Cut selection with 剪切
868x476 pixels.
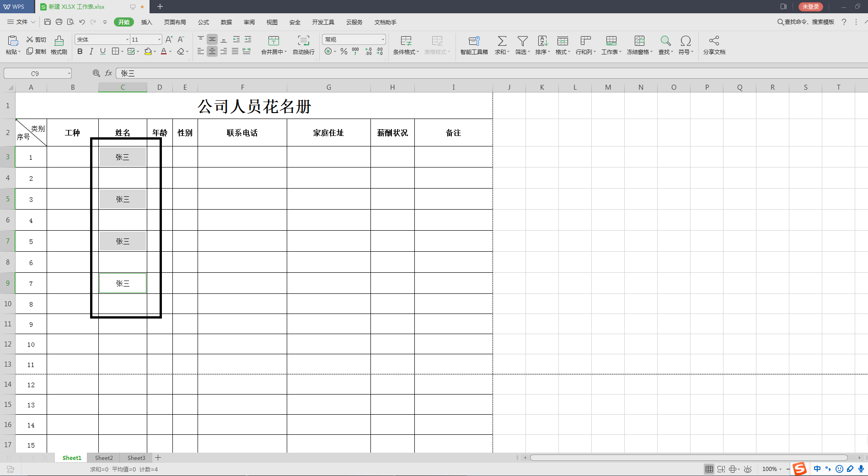pos(36,40)
